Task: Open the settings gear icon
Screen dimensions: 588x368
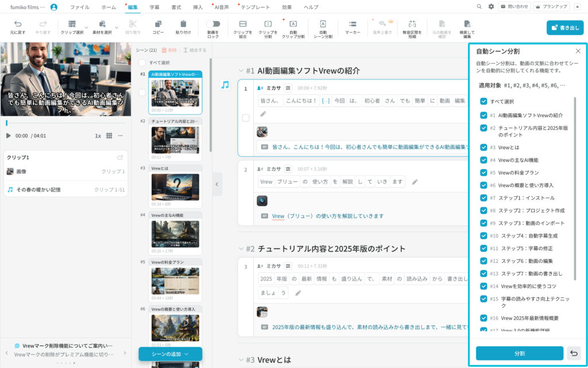Action: (x=491, y=6)
